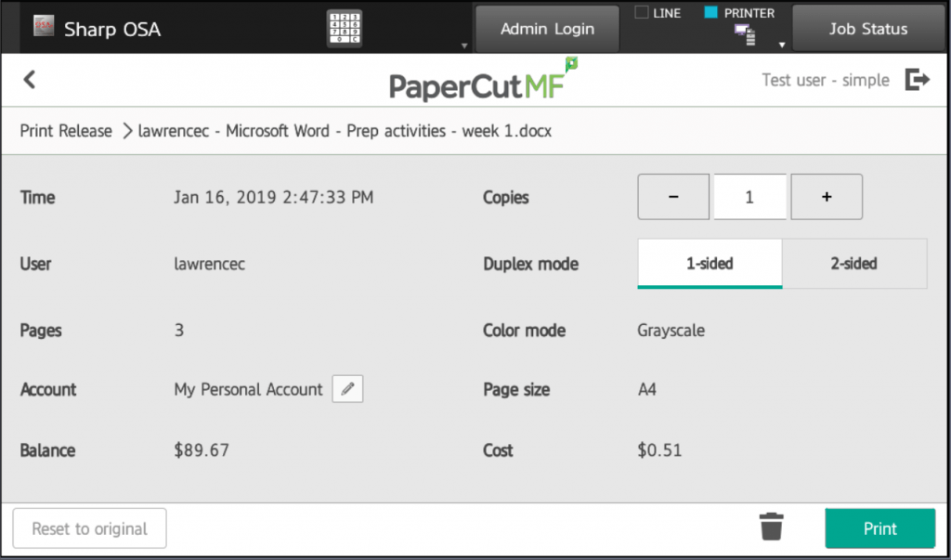Screen dimensions: 951x560
Task: Click the 'Pages' label
Action: (x=41, y=331)
